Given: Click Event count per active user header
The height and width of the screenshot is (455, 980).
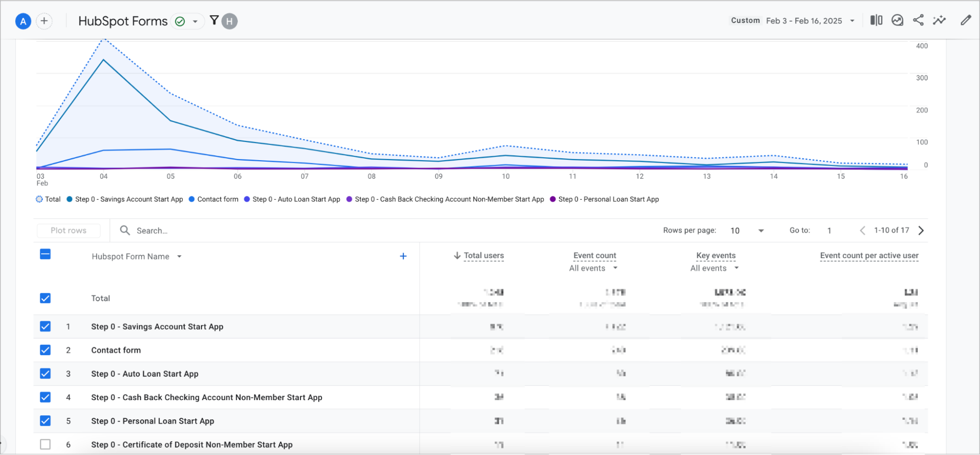Looking at the screenshot, I should (x=869, y=256).
